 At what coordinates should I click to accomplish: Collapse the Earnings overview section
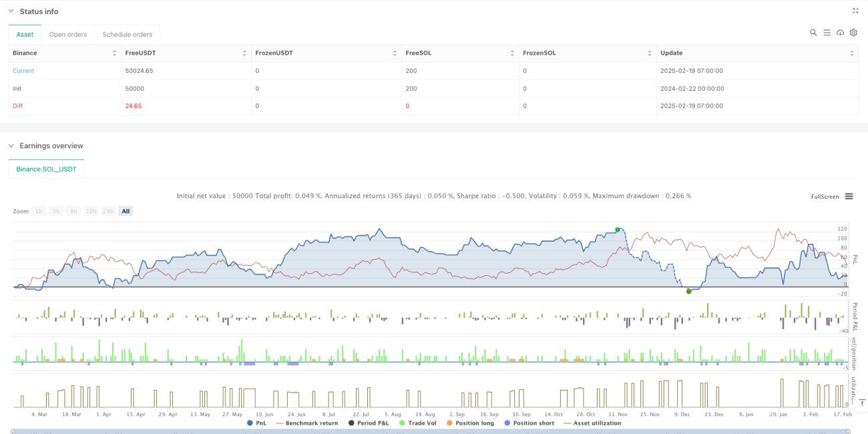pyautogui.click(x=11, y=146)
